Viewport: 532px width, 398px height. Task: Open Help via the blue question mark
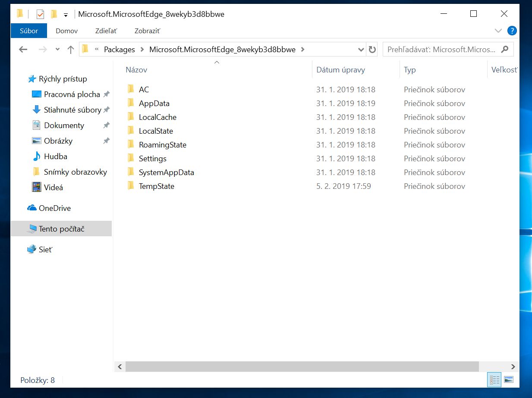coord(512,31)
